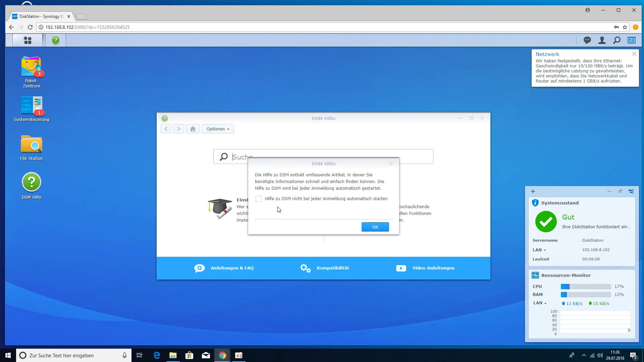Viewport: 644px width, 362px height.
Task: Click Systemzustand info icon
Action: (535, 203)
